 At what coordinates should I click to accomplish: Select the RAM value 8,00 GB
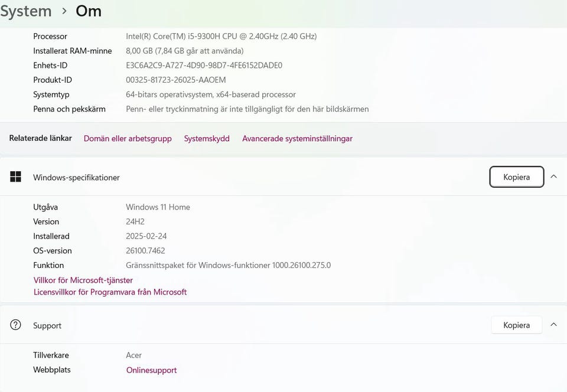tap(185, 51)
